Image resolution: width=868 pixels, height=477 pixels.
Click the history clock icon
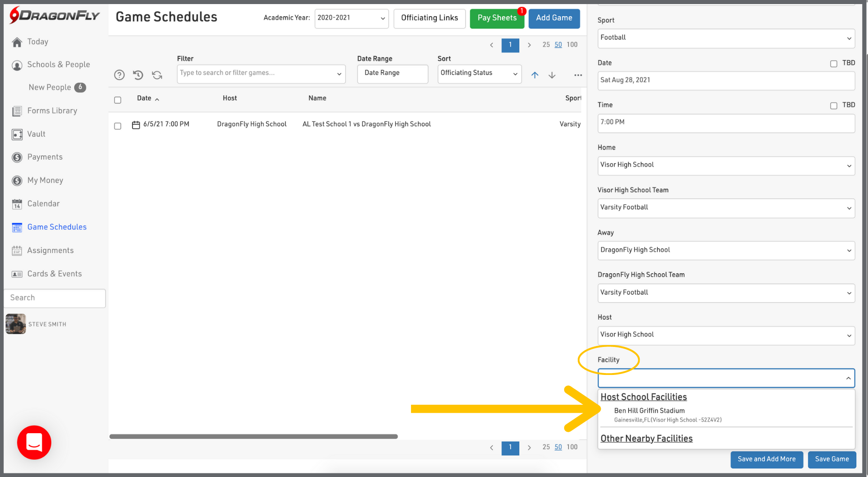coord(138,75)
